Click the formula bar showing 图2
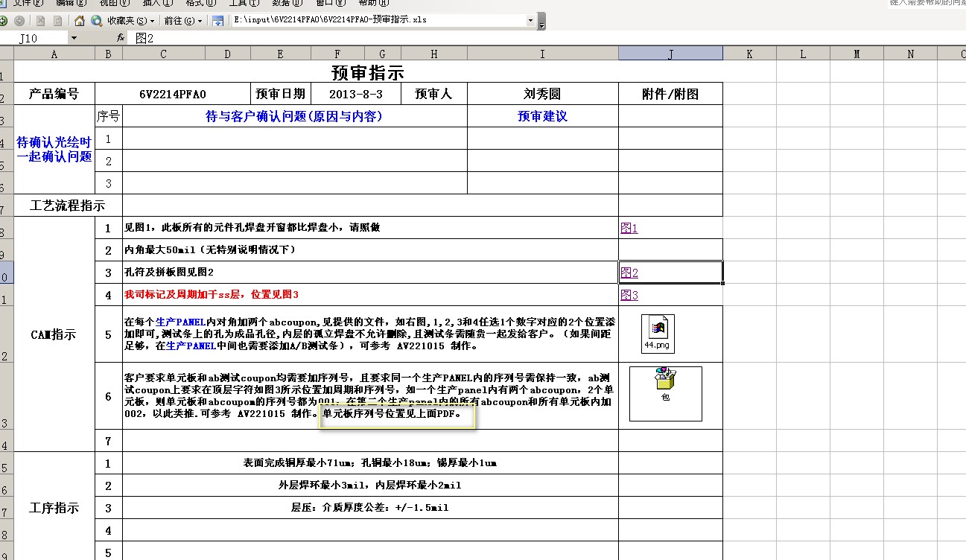This screenshot has height=560, width=966. [547, 38]
